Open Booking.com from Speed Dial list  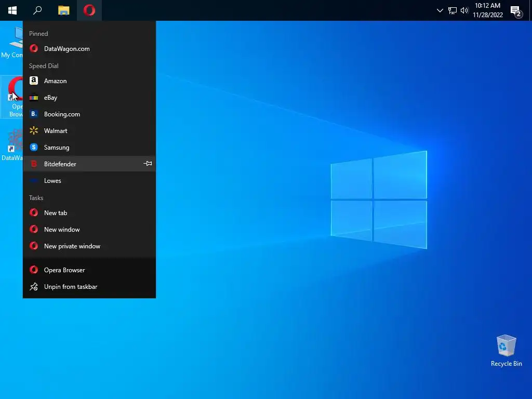click(89, 114)
